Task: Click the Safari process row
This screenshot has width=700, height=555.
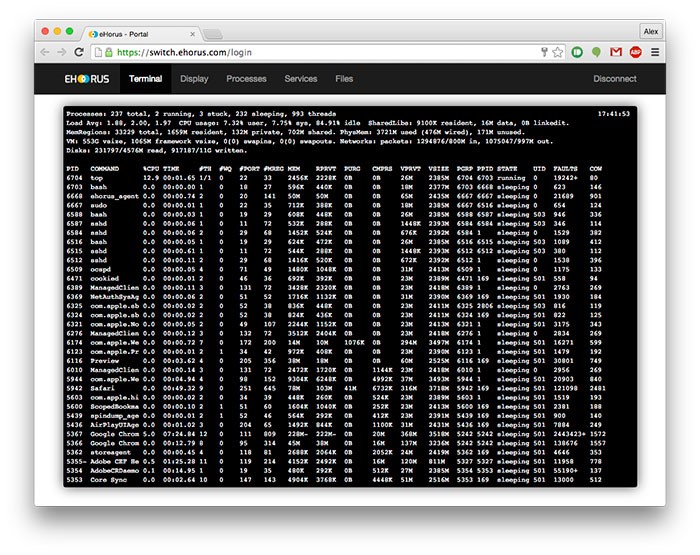Action: [x=336, y=388]
